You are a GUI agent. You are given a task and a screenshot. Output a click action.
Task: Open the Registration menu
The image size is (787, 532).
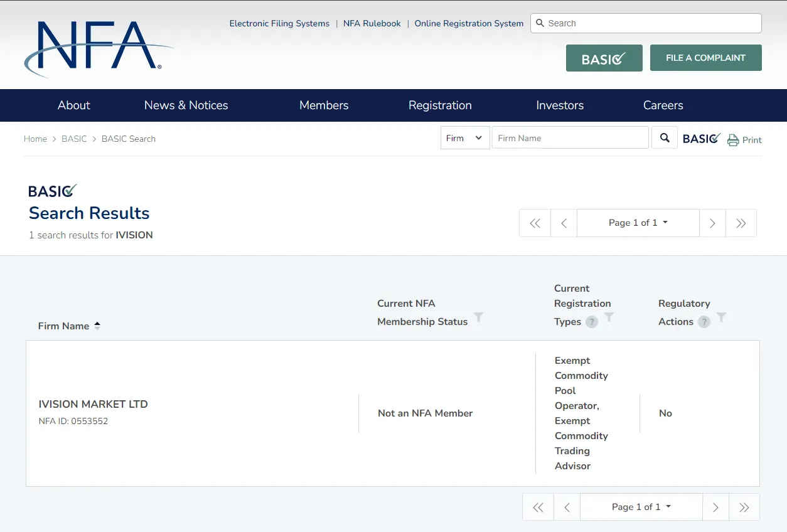point(440,105)
